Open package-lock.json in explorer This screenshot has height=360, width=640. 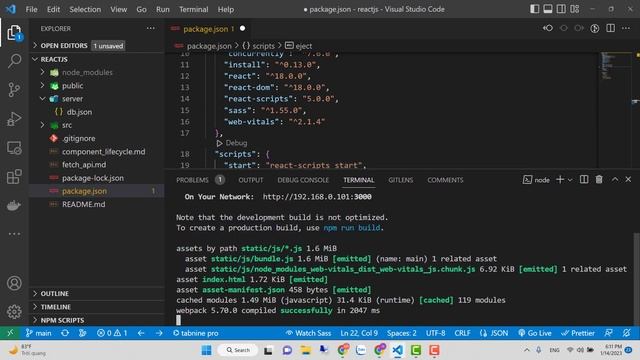click(93, 178)
